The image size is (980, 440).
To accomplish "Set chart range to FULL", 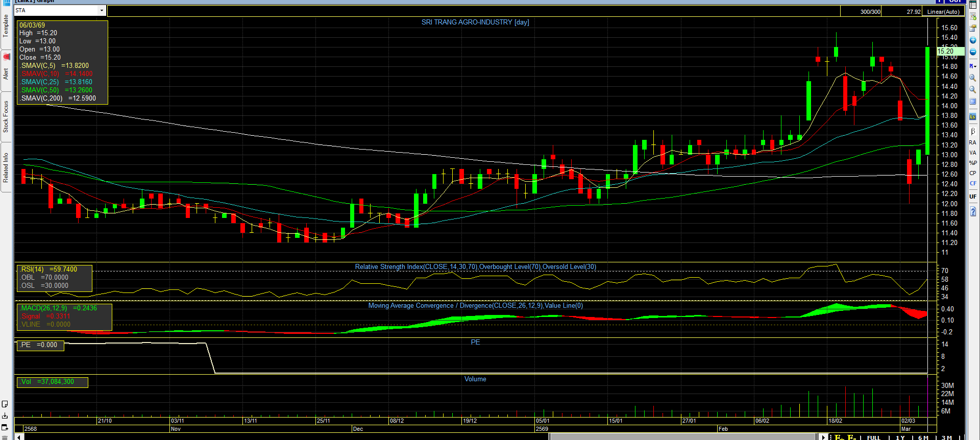I will click(x=874, y=437).
